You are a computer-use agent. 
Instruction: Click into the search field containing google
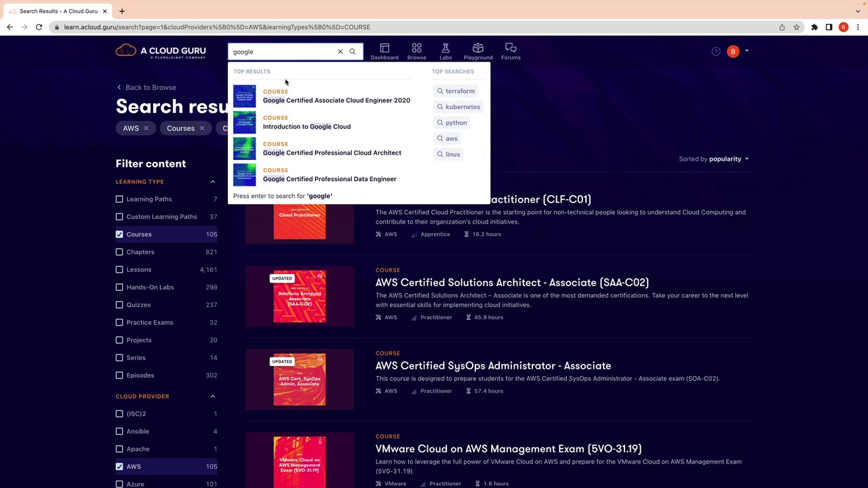click(x=281, y=52)
